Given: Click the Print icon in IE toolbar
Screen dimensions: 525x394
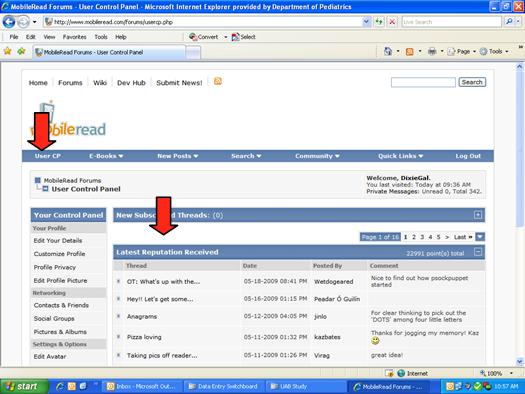Looking at the screenshot, I should point(432,52).
